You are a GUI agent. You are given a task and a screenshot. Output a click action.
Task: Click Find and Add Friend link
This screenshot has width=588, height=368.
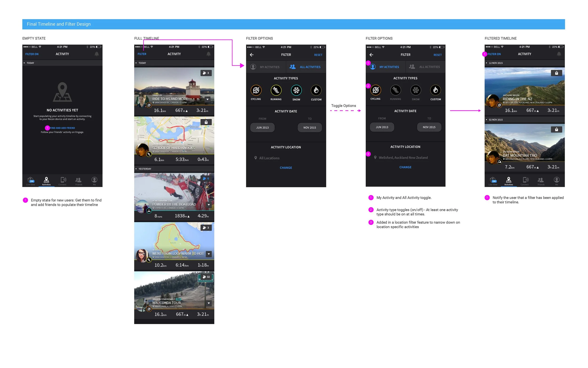pos(63,128)
